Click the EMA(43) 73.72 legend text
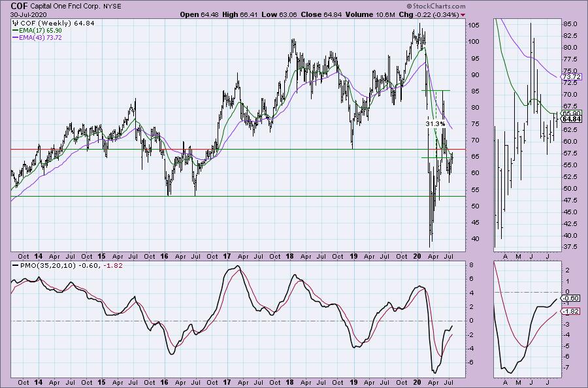The height and width of the screenshot is (388, 588). [40, 38]
